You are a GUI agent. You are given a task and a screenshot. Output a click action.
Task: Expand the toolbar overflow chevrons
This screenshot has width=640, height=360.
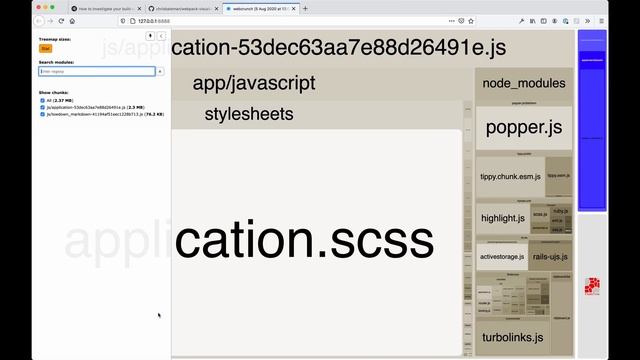click(x=588, y=21)
